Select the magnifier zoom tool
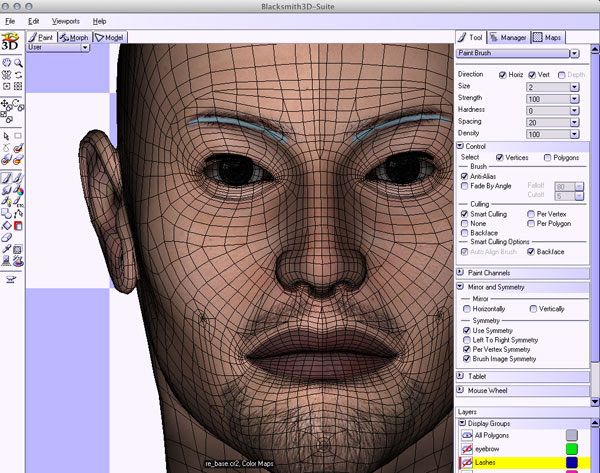Image resolution: width=600 pixels, height=473 pixels. pyautogui.click(x=19, y=63)
